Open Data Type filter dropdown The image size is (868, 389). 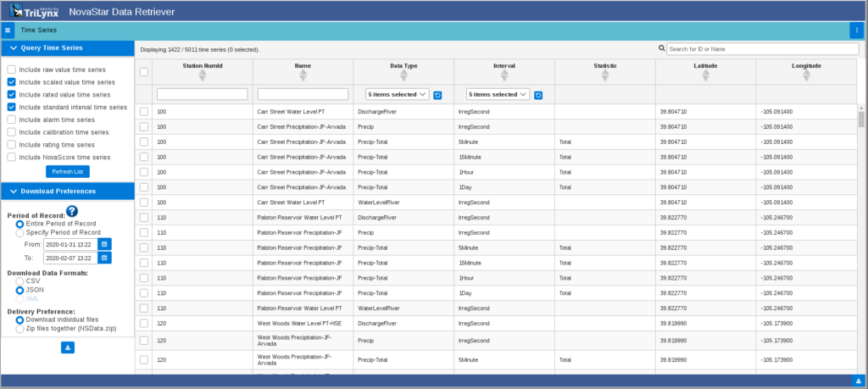point(397,95)
